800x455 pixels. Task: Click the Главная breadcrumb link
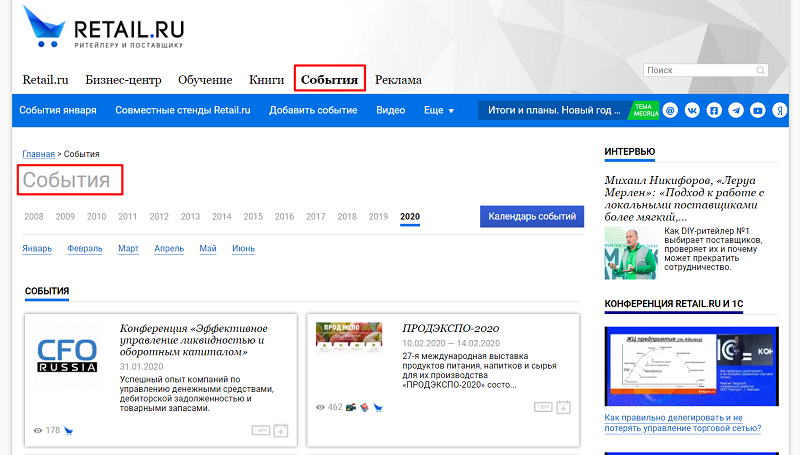[38, 154]
